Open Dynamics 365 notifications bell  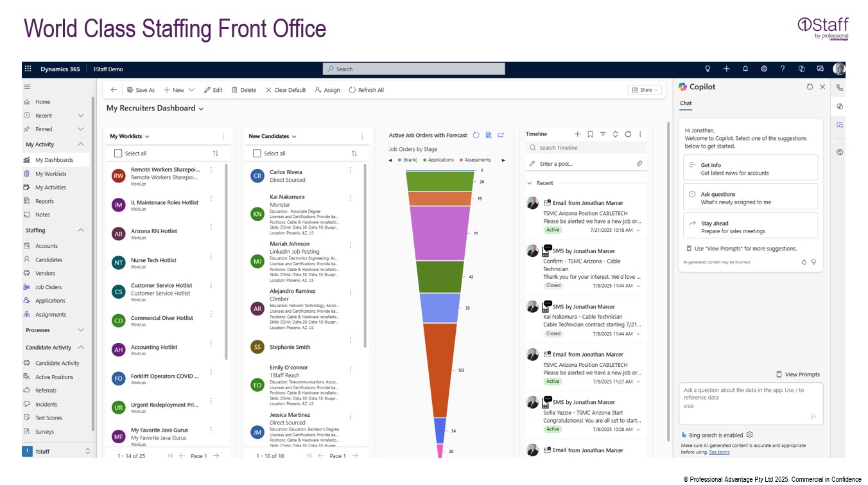tap(745, 69)
